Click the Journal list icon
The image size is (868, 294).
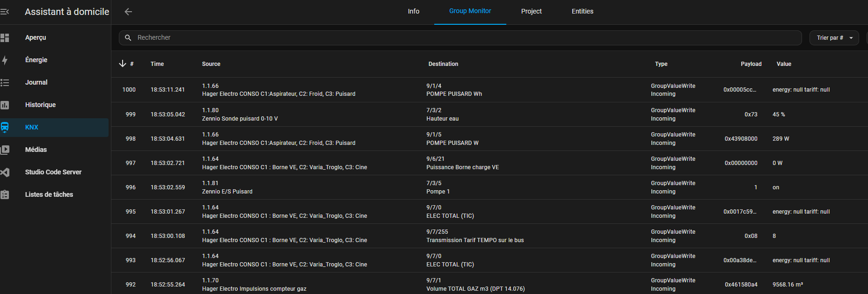[5, 82]
